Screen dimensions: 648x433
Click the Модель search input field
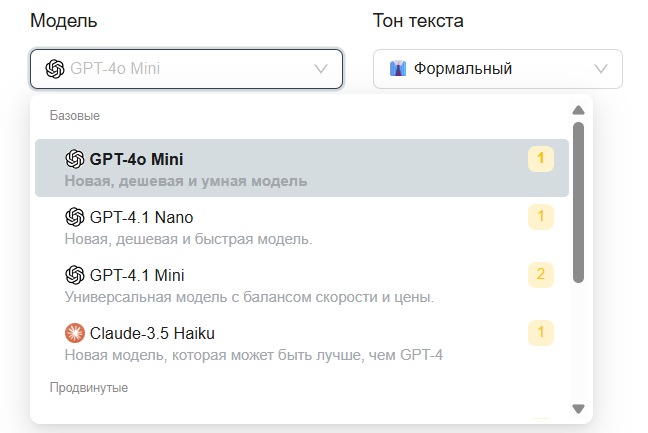[x=186, y=69]
